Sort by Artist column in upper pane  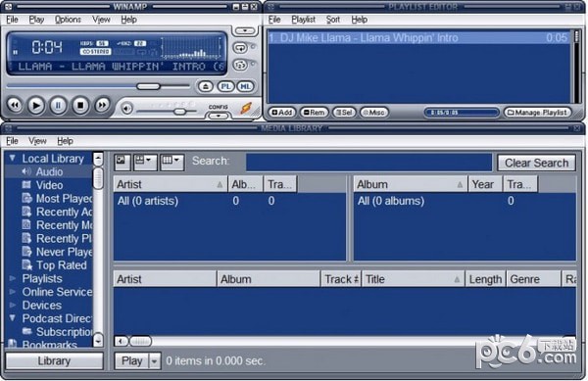point(171,184)
